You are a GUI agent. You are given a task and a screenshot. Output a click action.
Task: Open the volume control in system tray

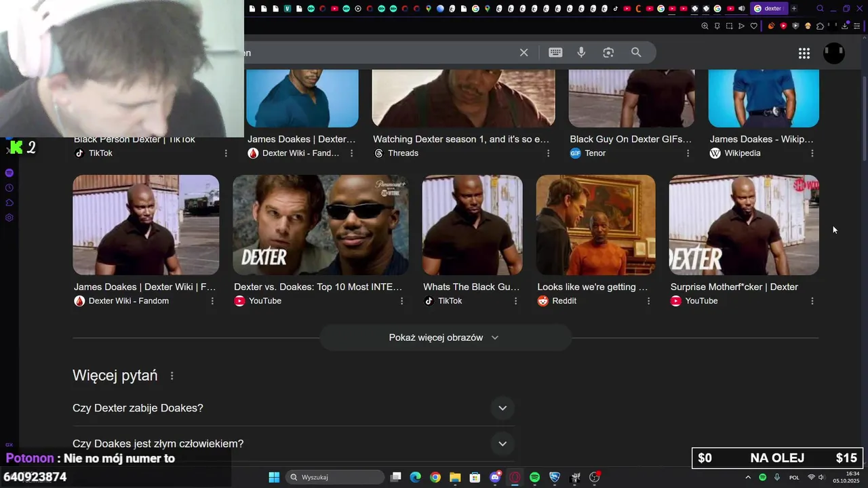point(821,477)
